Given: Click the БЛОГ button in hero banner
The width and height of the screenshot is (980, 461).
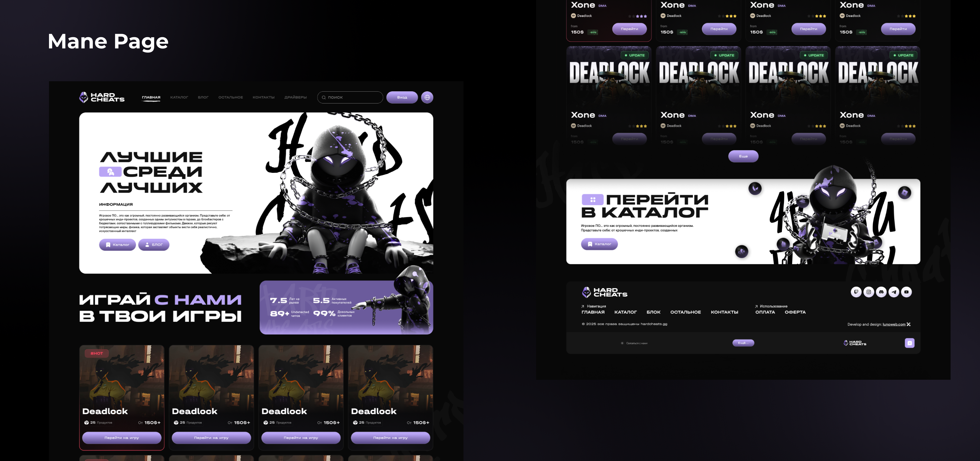Looking at the screenshot, I should click(154, 245).
